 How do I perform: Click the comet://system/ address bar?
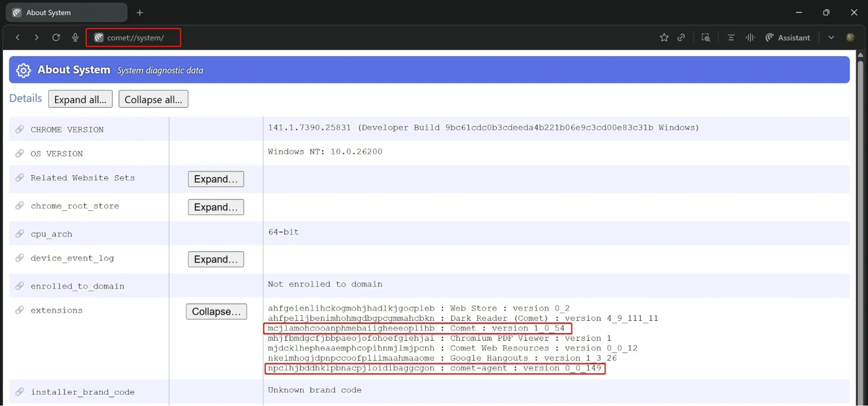(135, 38)
